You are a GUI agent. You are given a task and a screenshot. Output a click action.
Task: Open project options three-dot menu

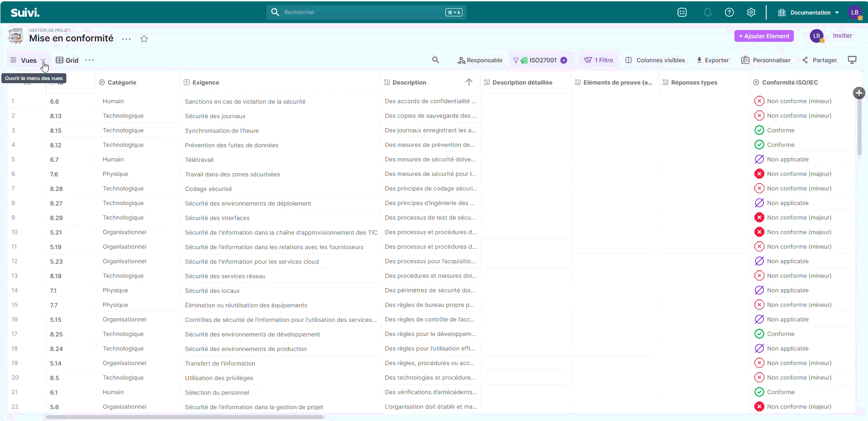(126, 39)
